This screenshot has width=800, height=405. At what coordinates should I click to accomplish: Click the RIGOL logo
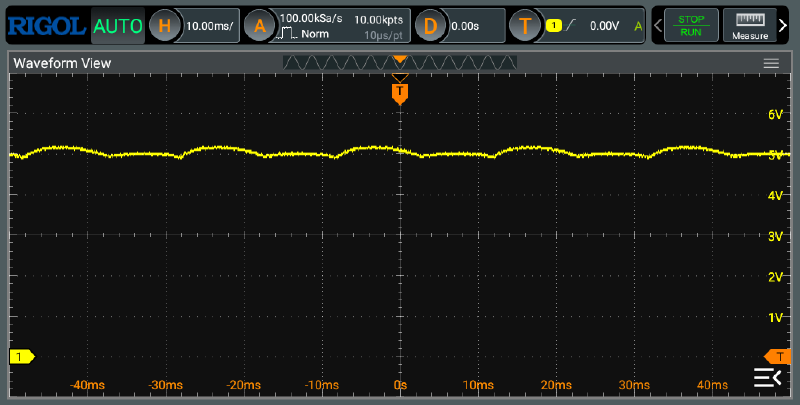[x=46, y=26]
